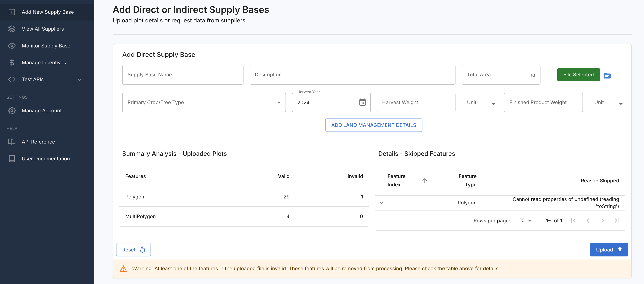Go to next page of skipped features
The width and height of the screenshot is (644, 284).
(602, 220)
